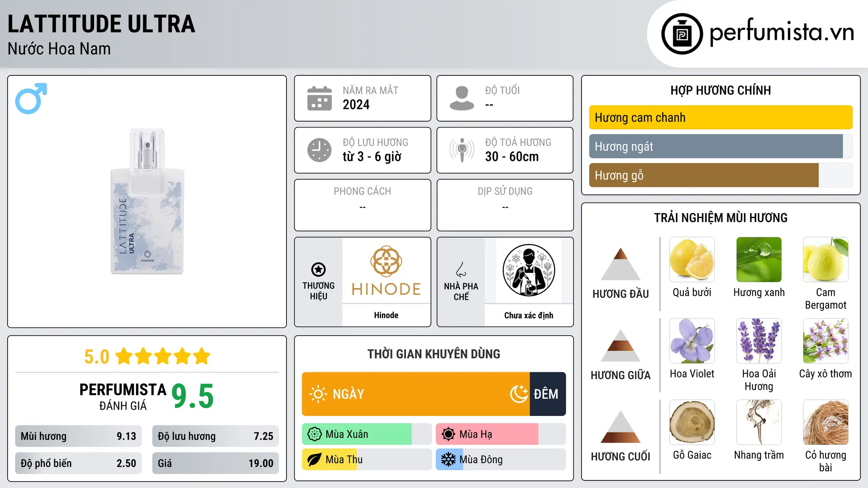The image size is (868, 488).
Task: Select the Hương cam chanh accord bar
Action: point(721,117)
